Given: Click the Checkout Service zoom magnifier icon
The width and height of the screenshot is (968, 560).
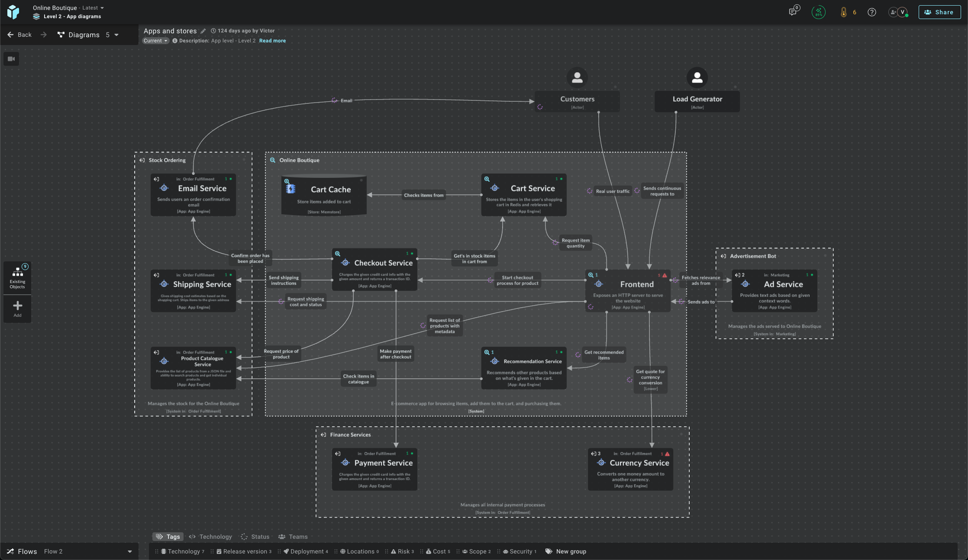Looking at the screenshot, I should point(338,254).
